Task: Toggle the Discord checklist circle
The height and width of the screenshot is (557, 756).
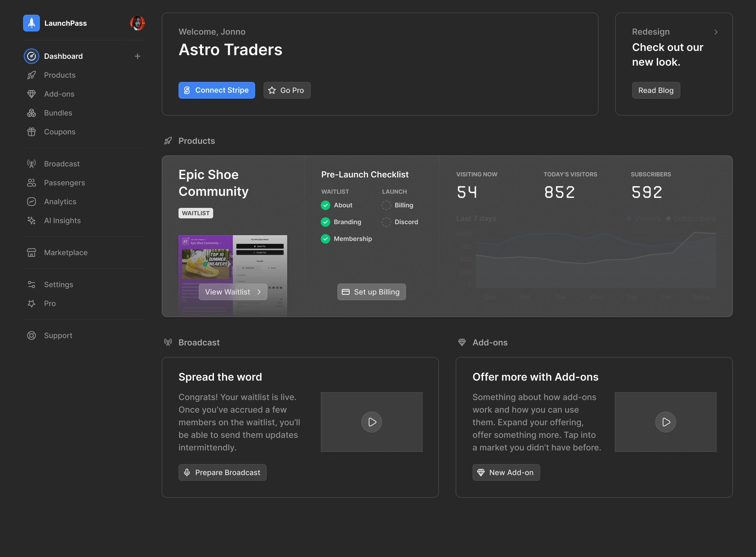Action: coord(386,222)
